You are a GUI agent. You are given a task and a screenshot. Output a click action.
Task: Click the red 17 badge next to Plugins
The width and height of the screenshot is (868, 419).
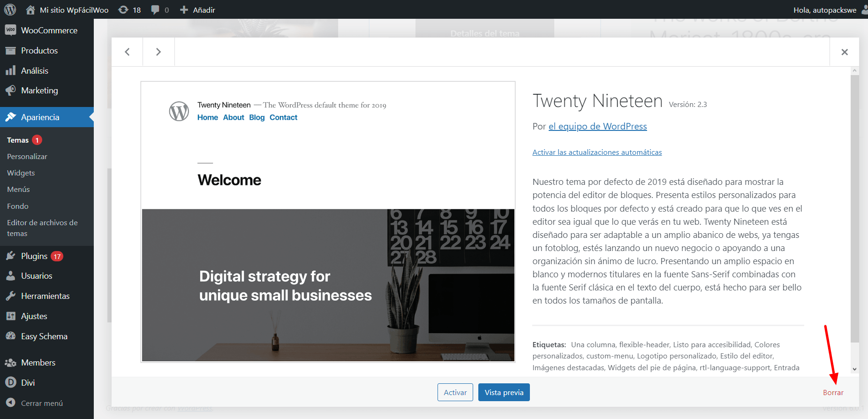pyautogui.click(x=57, y=256)
